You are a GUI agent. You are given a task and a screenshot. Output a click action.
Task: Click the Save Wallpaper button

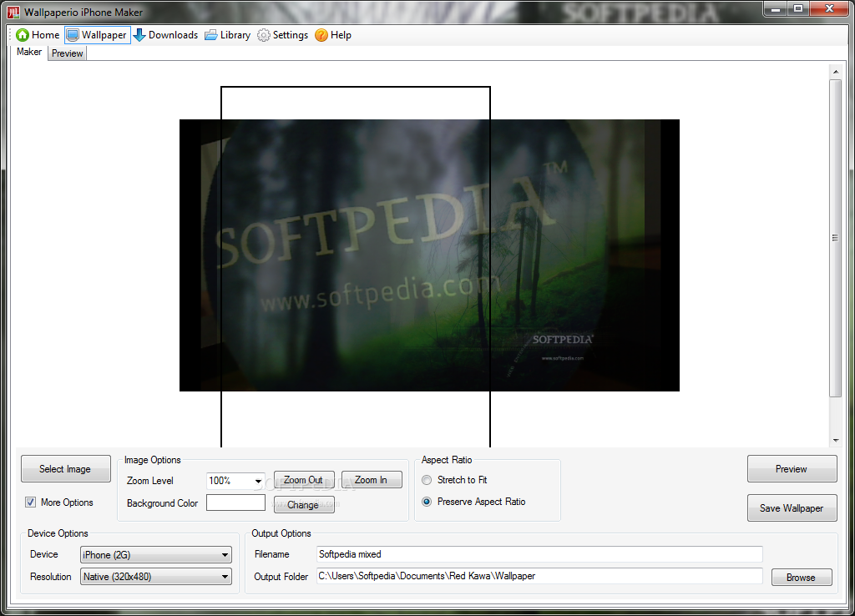pyautogui.click(x=792, y=508)
